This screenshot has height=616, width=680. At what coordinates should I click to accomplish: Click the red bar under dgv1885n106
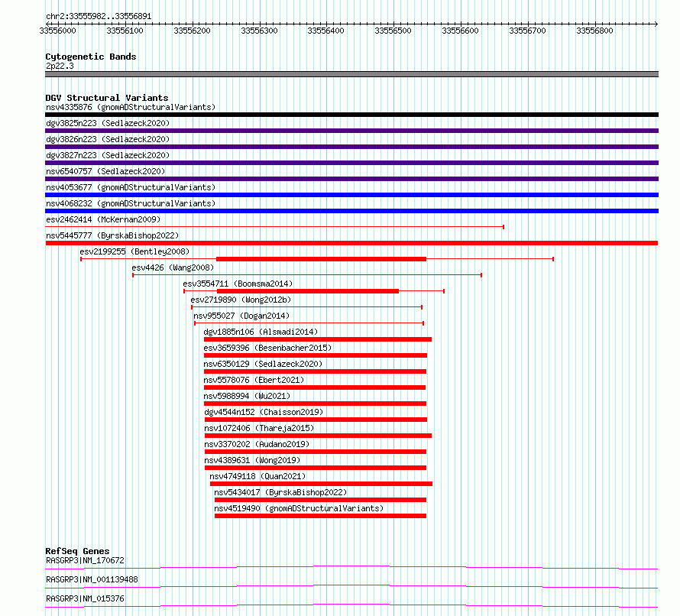pyautogui.click(x=318, y=339)
